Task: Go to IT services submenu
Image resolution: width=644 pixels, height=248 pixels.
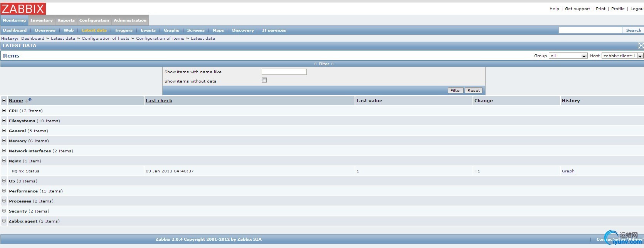Action: (274, 30)
